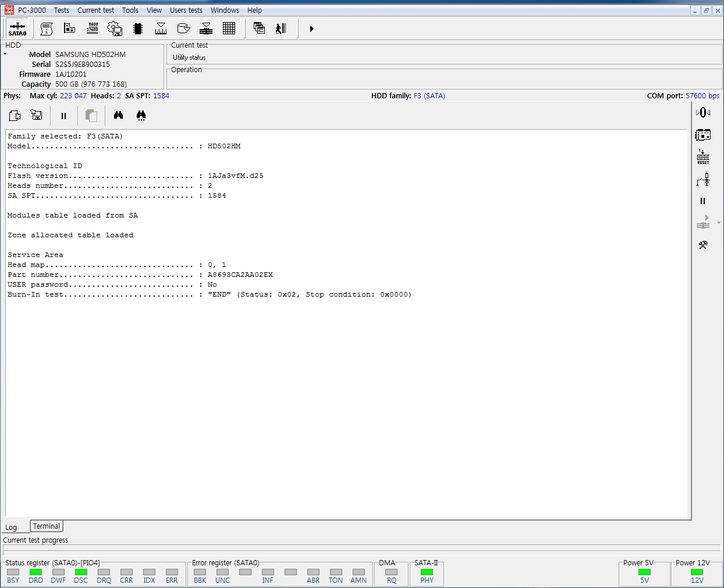This screenshot has width=724, height=588.
Task: Open the Users tests menu
Action: (186, 10)
